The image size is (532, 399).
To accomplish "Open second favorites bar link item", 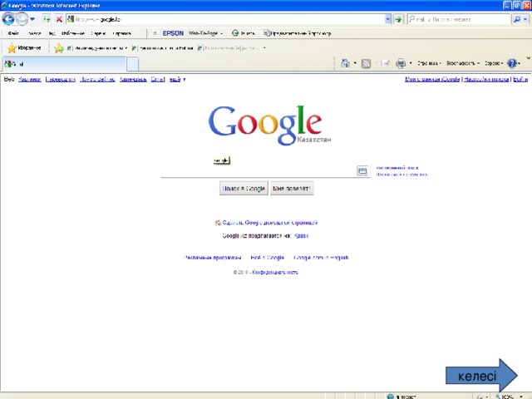I will 163,48.
